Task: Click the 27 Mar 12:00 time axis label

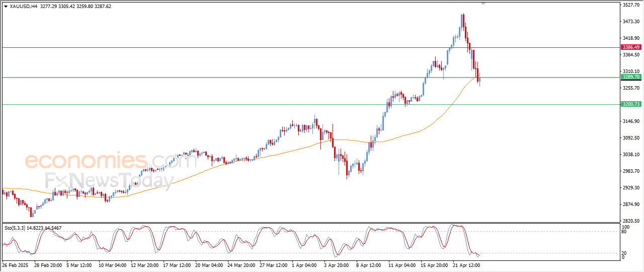Action: click(x=274, y=264)
